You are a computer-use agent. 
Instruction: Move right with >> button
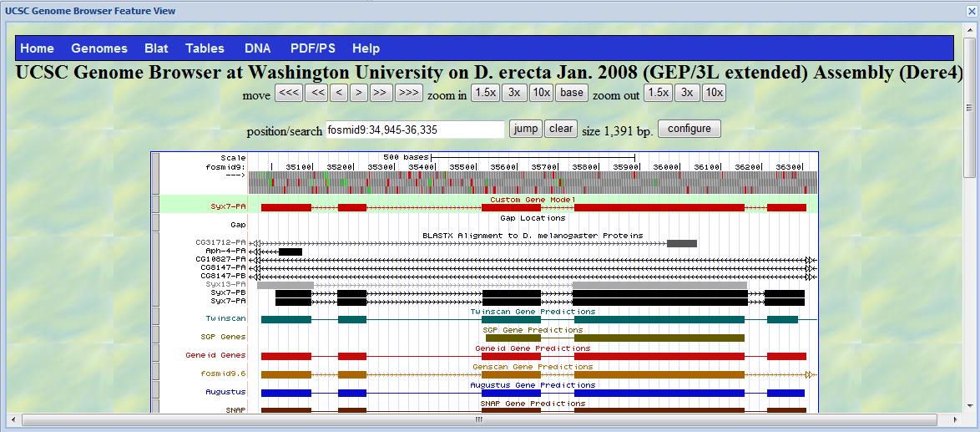[380, 93]
